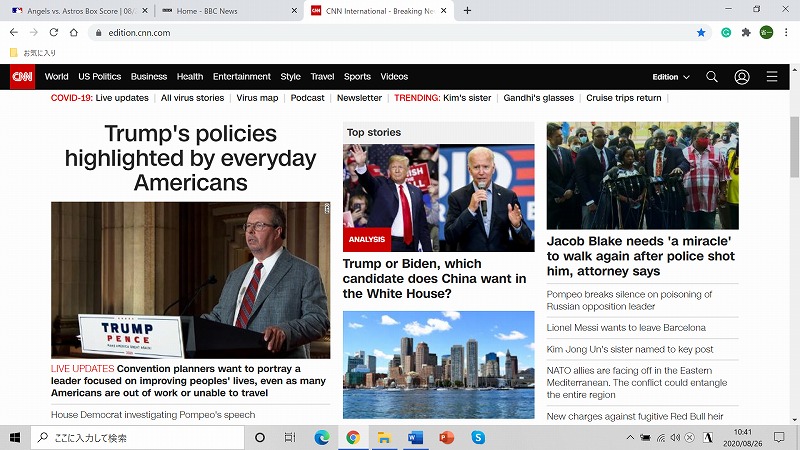Open the Lionel Messi Barcelona story
The height and width of the screenshot is (450, 800).
pyautogui.click(x=626, y=328)
